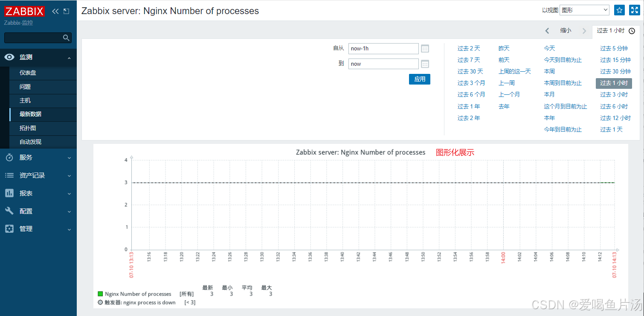Click the 服务 stopwatch icon

click(9, 158)
